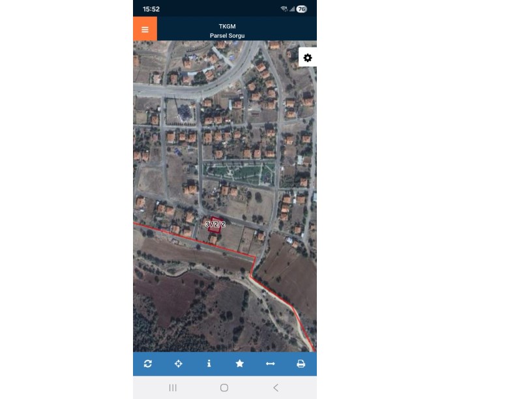532x399 pixels.
Task: Add parcel to favorites with star icon
Action: 239,364
